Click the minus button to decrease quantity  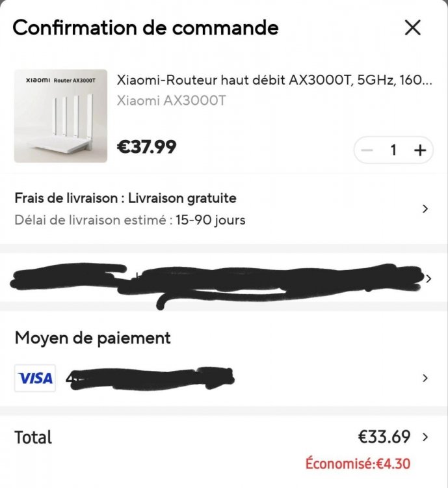pyautogui.click(x=367, y=150)
